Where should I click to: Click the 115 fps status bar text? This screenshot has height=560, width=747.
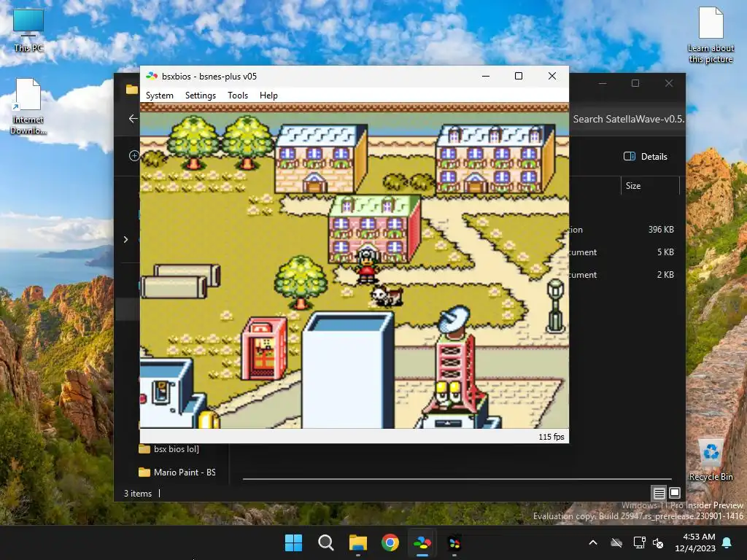(551, 437)
